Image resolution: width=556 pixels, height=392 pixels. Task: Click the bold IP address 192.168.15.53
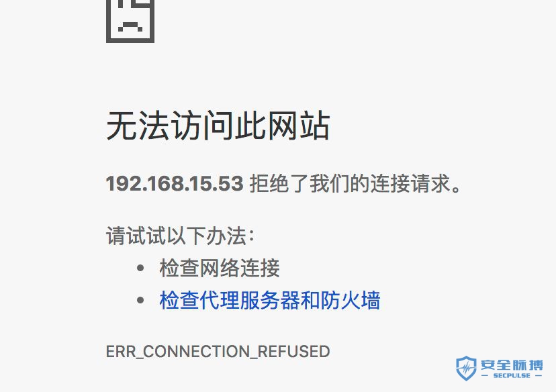(x=175, y=184)
